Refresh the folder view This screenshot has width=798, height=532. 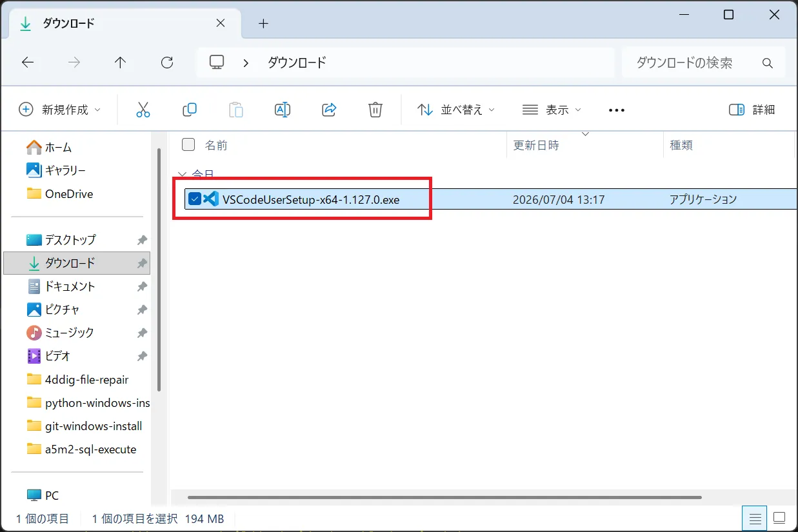167,62
